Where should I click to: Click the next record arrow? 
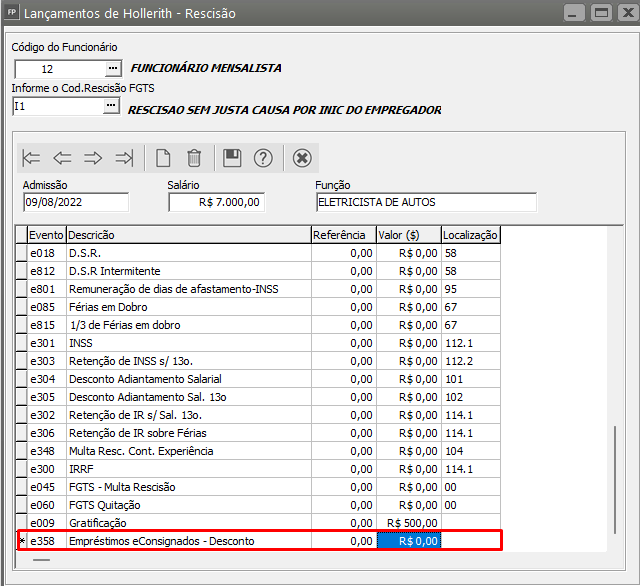tap(93, 158)
